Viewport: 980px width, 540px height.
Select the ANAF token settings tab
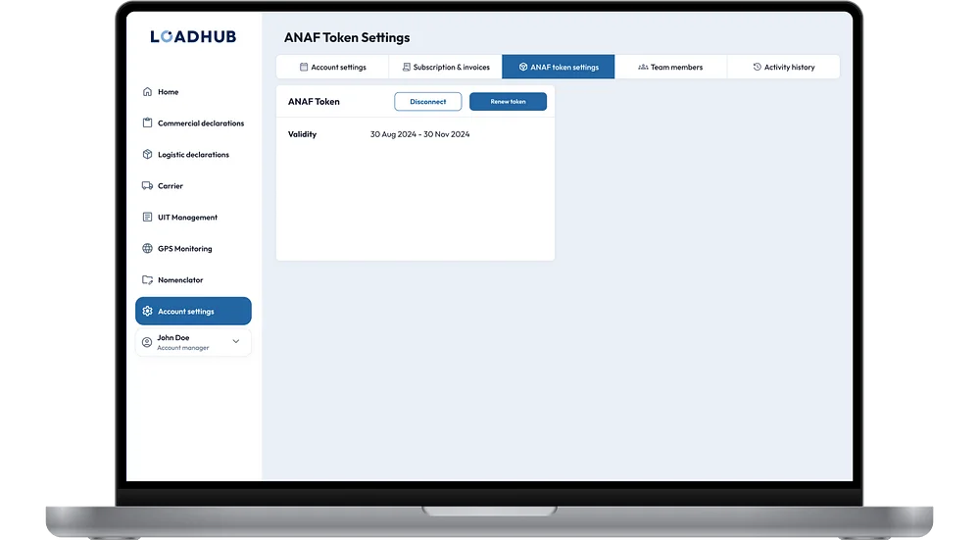[559, 67]
